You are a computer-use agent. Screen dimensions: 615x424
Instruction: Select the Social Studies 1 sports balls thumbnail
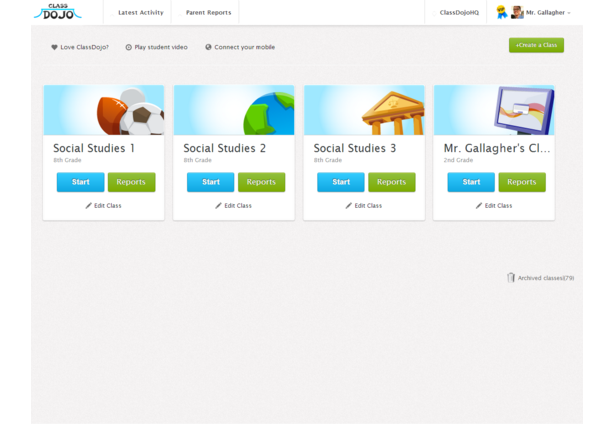coord(104,110)
